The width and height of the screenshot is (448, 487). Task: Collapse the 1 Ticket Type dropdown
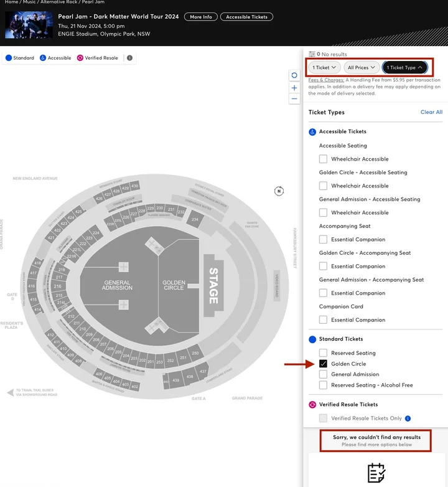click(404, 67)
